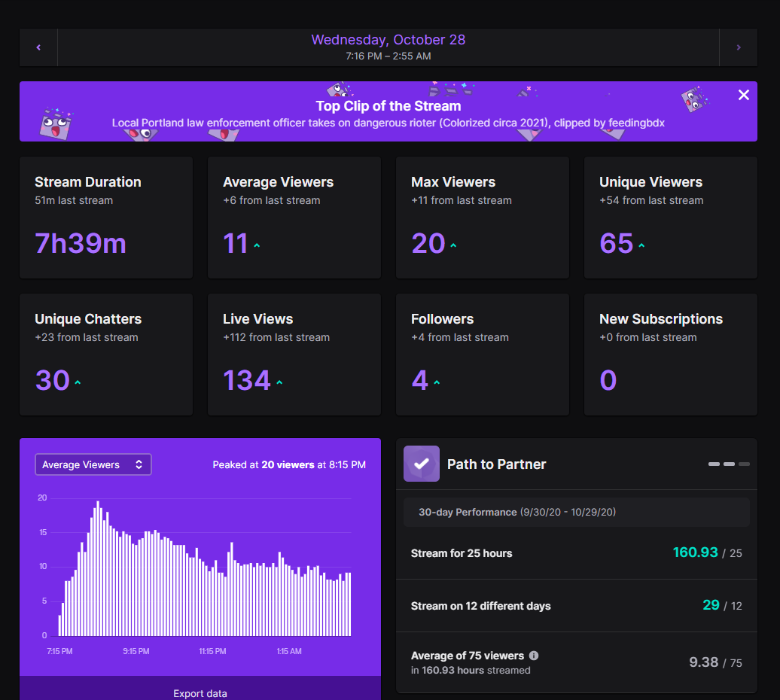This screenshot has height=700, width=780.
Task: Go to the previous stream with left arrow
Action: (38, 47)
